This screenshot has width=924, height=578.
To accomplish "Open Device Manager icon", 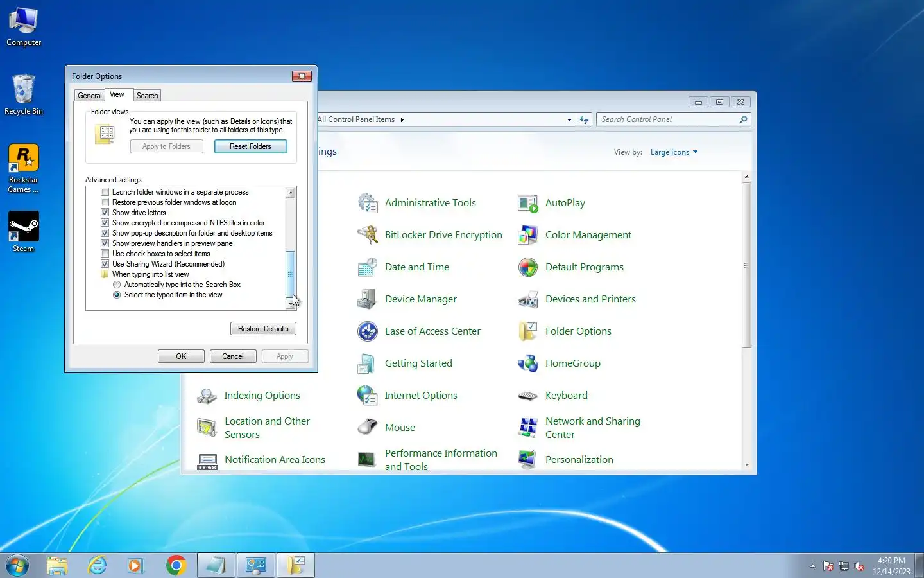I will point(368,299).
